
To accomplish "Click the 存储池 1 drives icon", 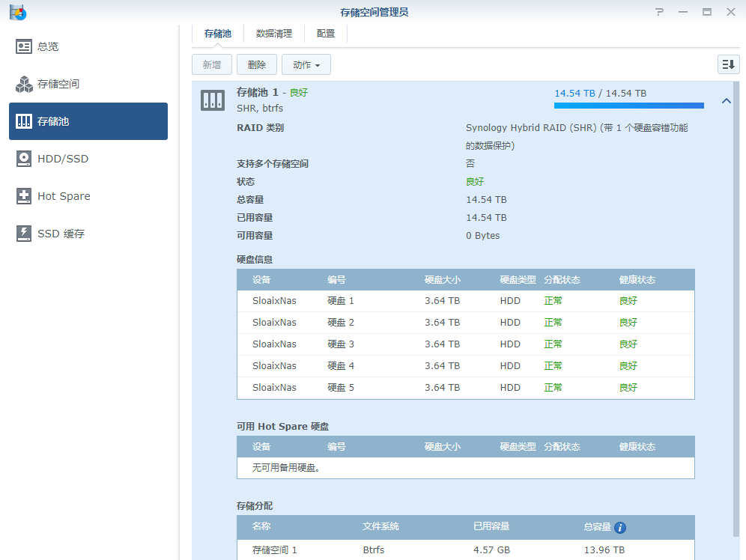I will (x=213, y=100).
